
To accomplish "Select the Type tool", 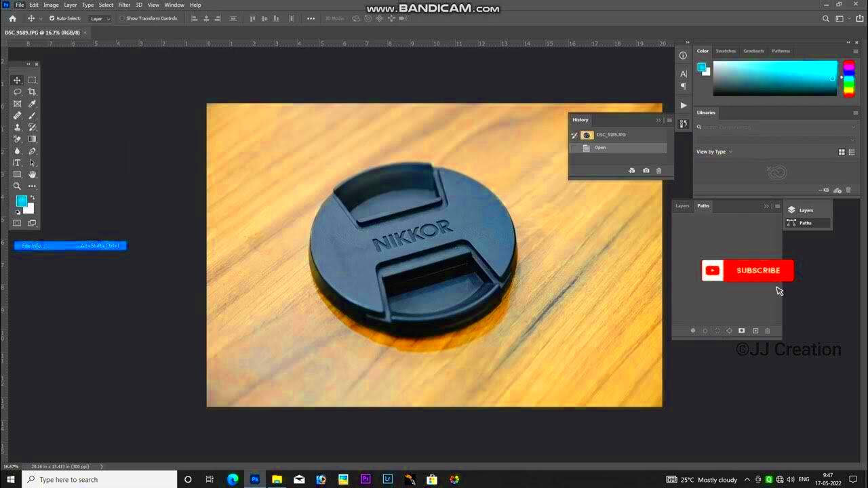I will click(x=18, y=163).
